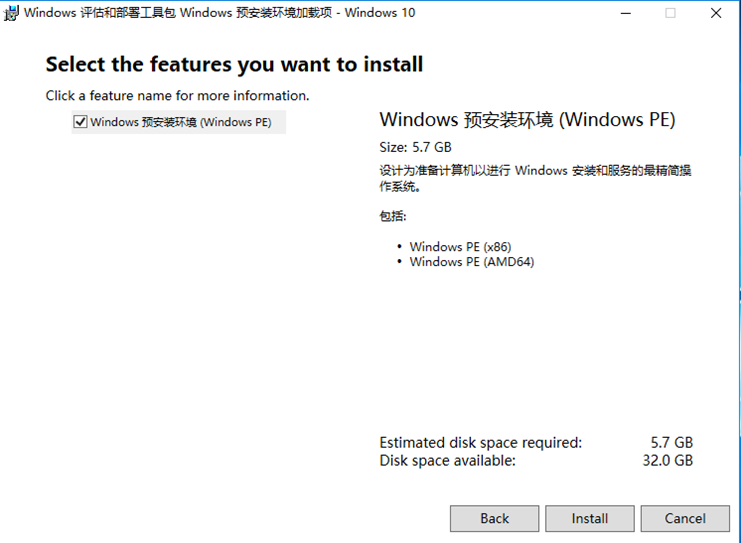Click the maximize button in title bar
This screenshot has width=741, height=543.
click(x=670, y=13)
